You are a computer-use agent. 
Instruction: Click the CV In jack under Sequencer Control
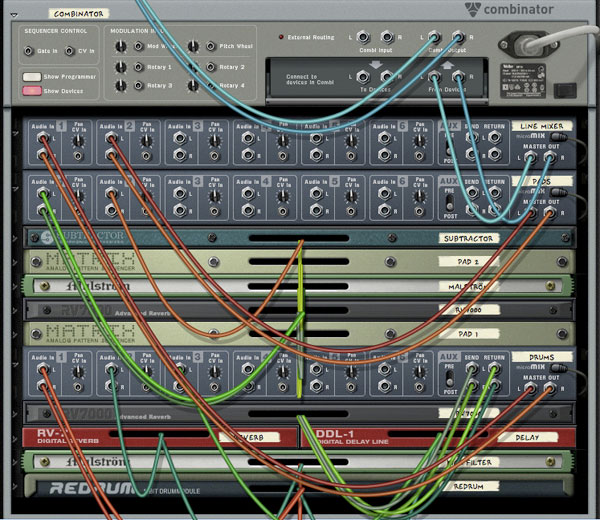69,51
